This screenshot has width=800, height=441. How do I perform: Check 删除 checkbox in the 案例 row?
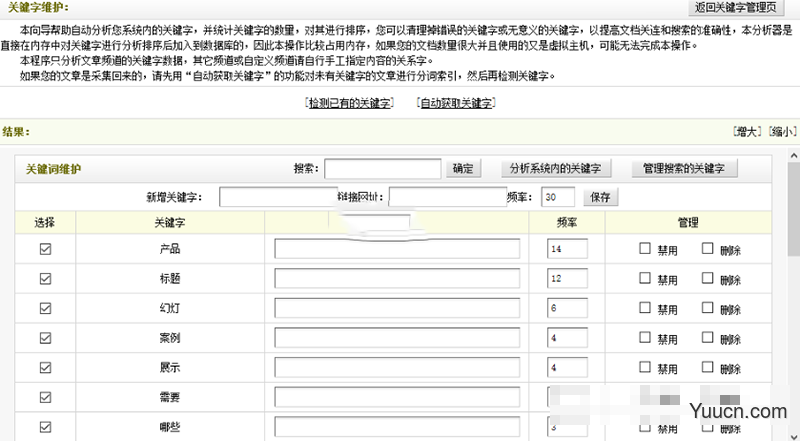pyautogui.click(x=708, y=339)
